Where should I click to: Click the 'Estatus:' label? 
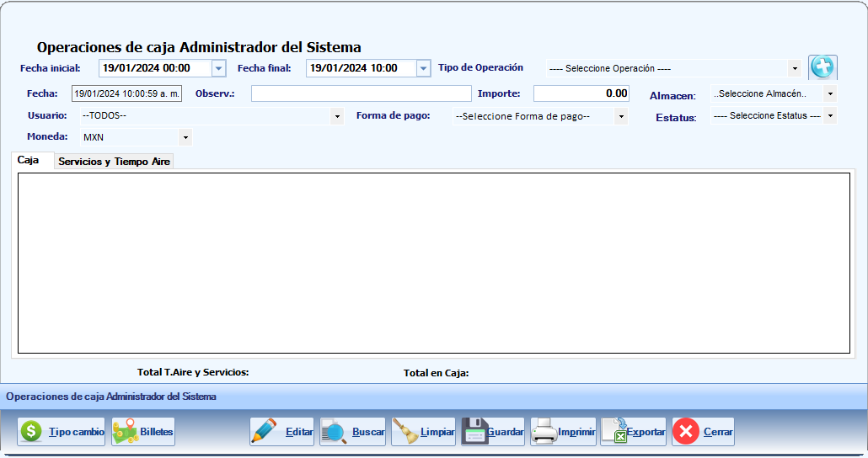[676, 118]
